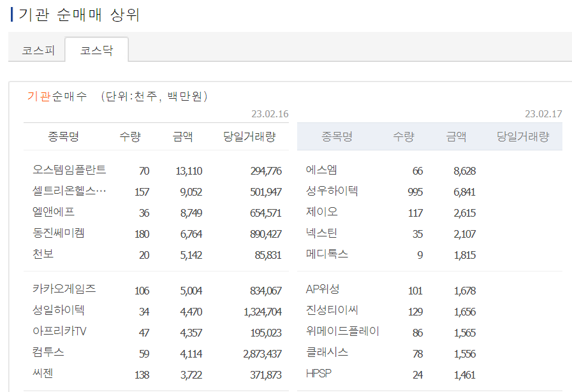Click the volume value 890,427
Screen dimensions: 572x392
266,235
